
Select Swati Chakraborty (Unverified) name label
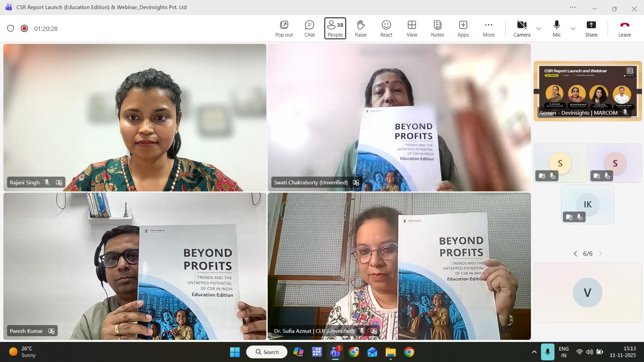(x=311, y=182)
